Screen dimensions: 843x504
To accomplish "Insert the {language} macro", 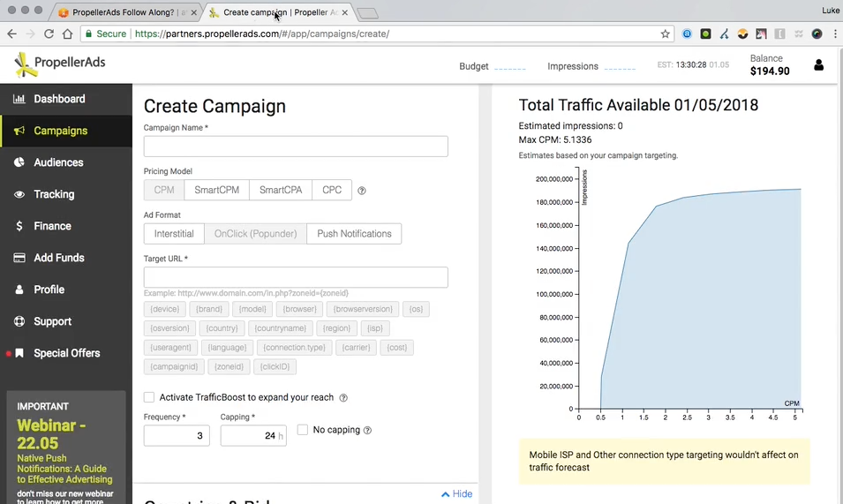I will coord(228,348).
